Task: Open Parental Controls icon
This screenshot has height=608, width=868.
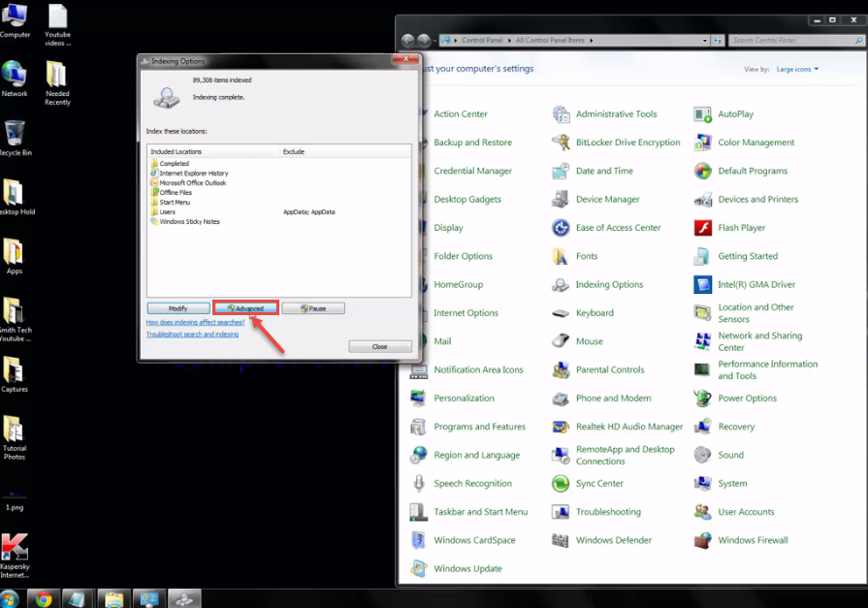Action: pyautogui.click(x=561, y=369)
